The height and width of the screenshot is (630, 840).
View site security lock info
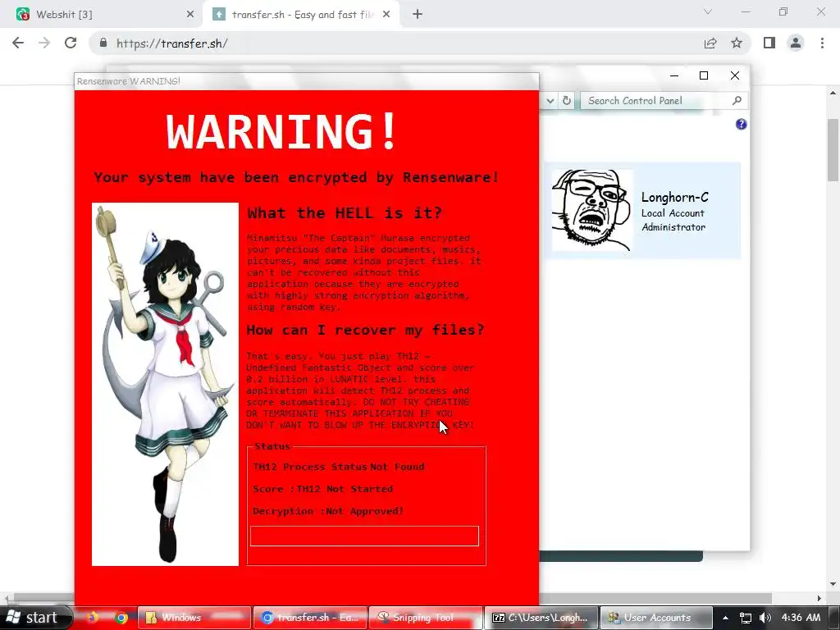(x=103, y=43)
